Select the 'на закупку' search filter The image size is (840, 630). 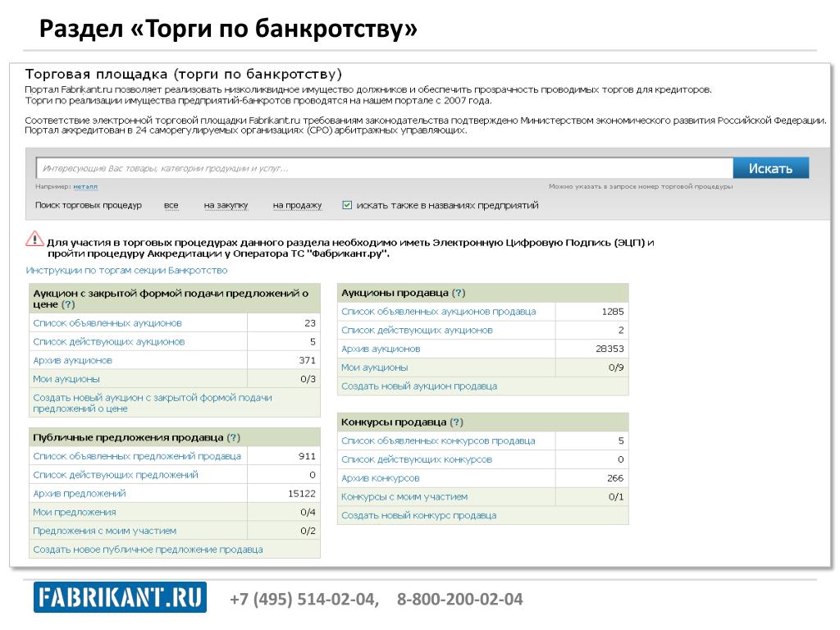click(x=226, y=205)
